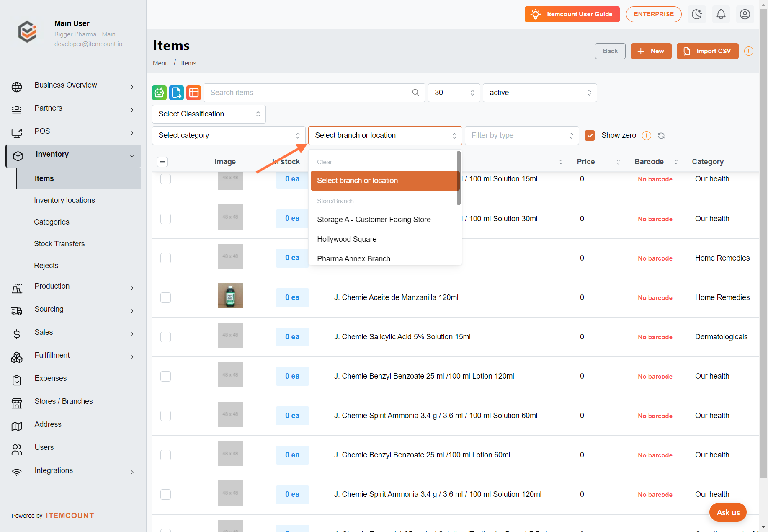Click the Back button
The image size is (768, 532).
(610, 51)
